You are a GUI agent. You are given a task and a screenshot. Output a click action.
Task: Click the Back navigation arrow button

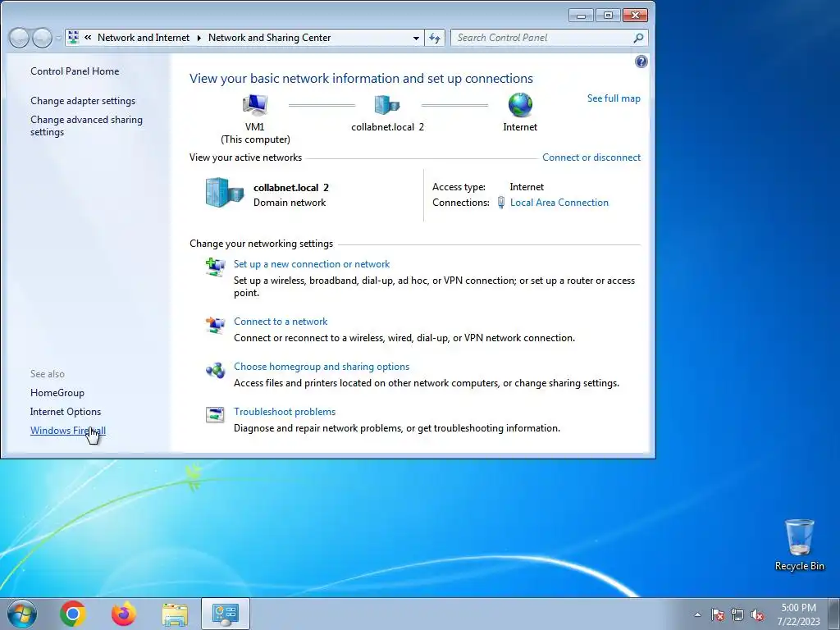click(19, 38)
